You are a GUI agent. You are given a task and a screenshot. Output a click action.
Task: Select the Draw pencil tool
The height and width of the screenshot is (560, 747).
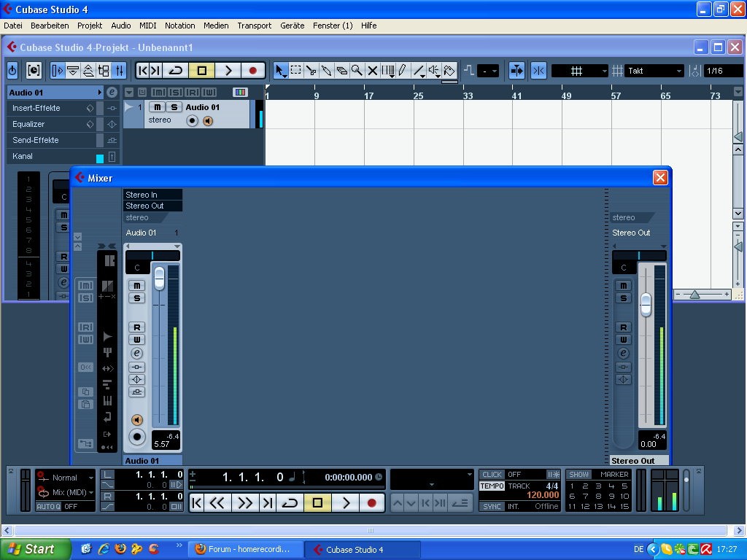pos(403,71)
